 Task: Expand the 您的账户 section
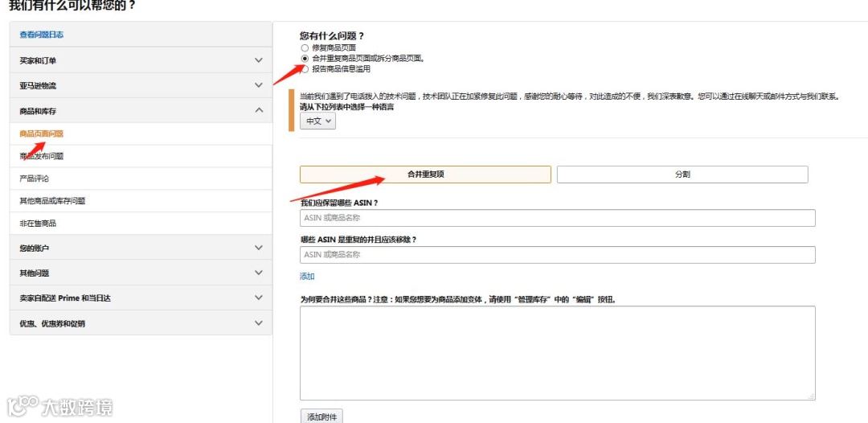tap(141, 248)
